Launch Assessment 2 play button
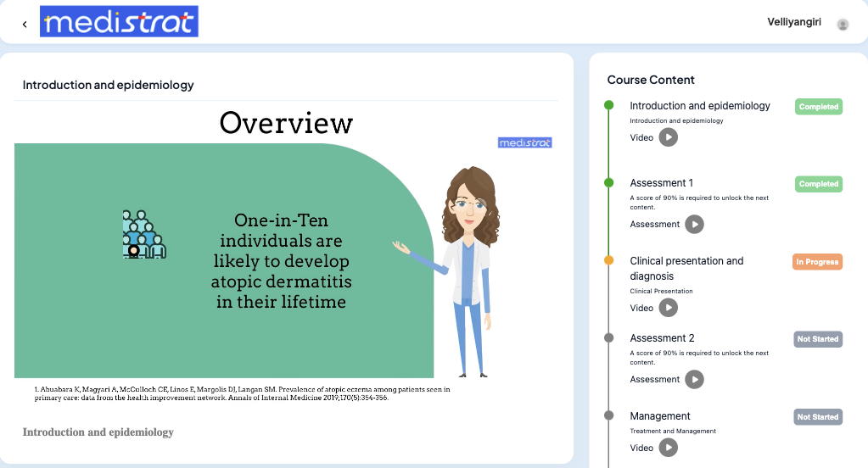This screenshot has height=468, width=868. point(694,380)
